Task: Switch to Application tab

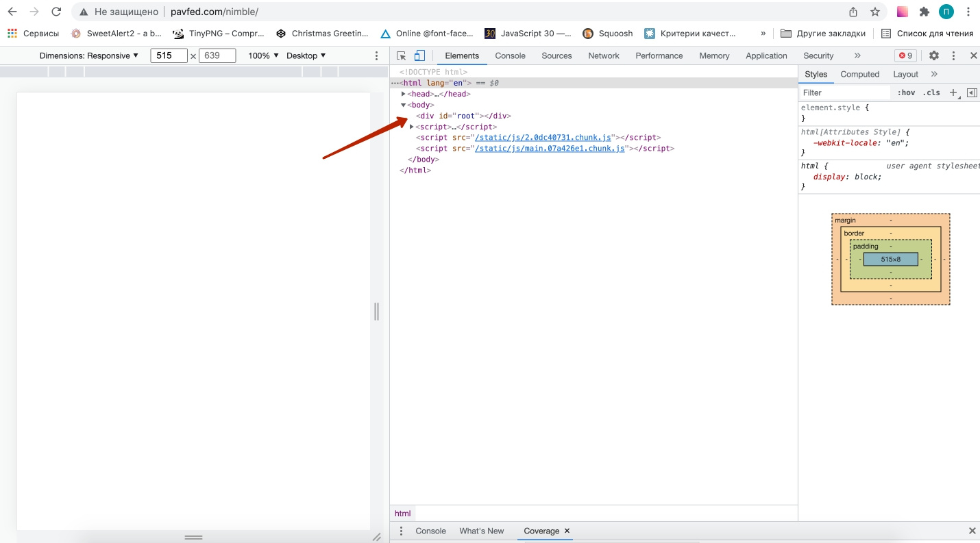Action: (x=766, y=55)
